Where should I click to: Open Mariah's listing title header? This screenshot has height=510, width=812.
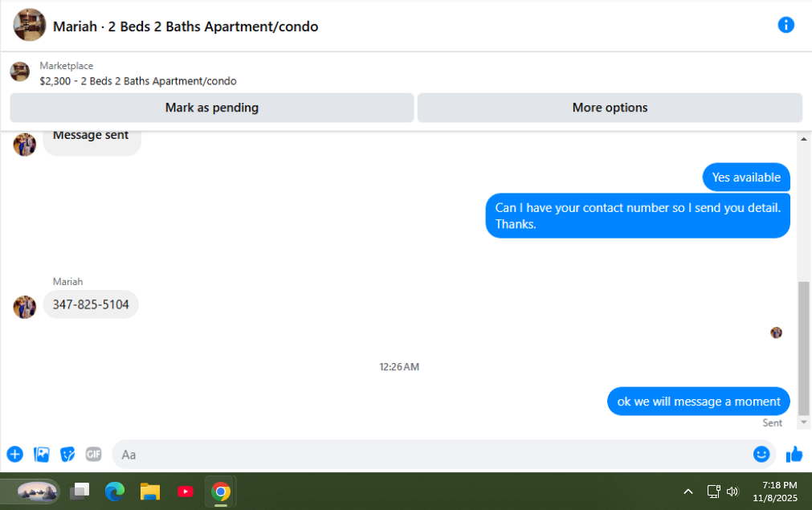coord(186,27)
